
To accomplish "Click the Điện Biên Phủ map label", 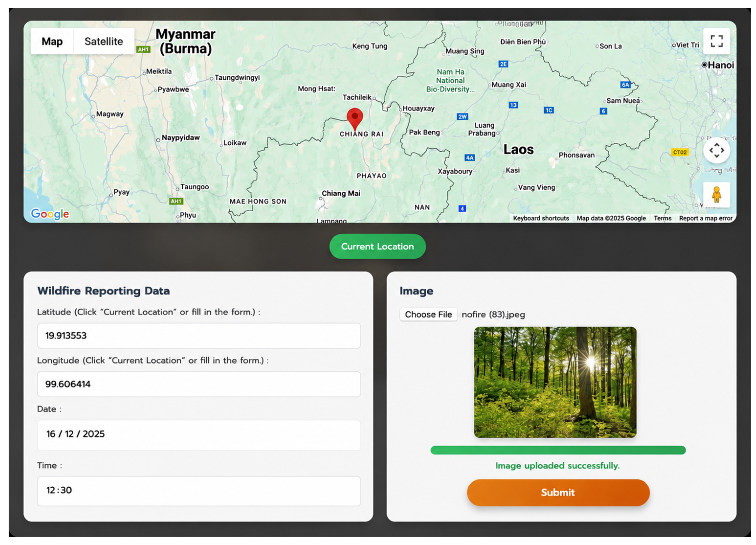I will point(523,42).
